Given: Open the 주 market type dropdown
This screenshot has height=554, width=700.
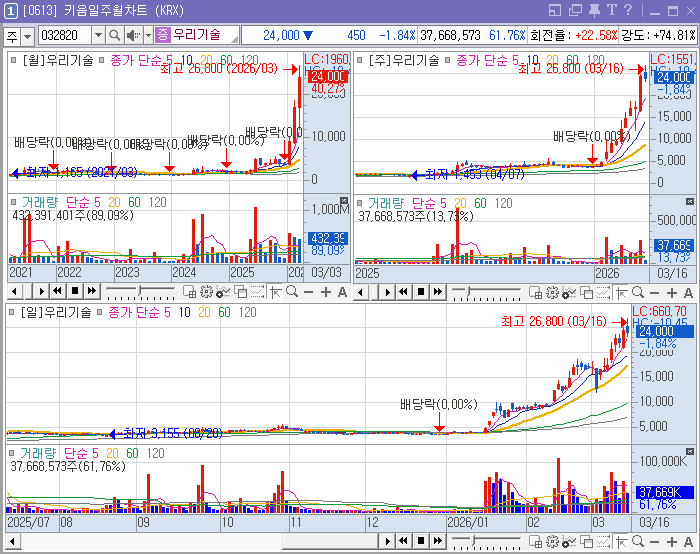Looking at the screenshot, I should 28,36.
